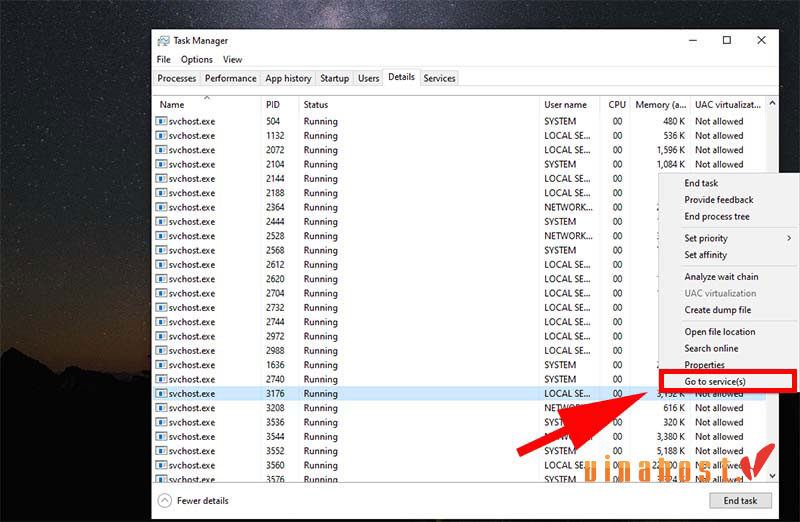Click the icon of svchost.exe PID 2188
This screenshot has height=522, width=800.
click(x=161, y=193)
